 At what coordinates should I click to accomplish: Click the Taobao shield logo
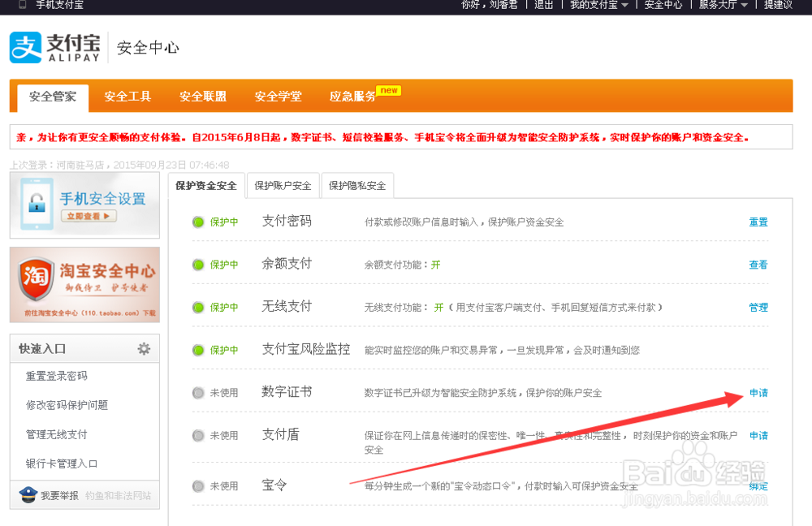(x=36, y=279)
